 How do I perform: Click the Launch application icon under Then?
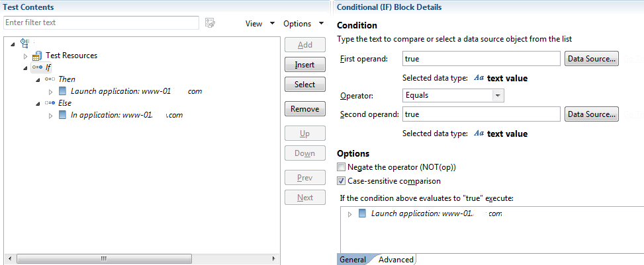pos(62,91)
